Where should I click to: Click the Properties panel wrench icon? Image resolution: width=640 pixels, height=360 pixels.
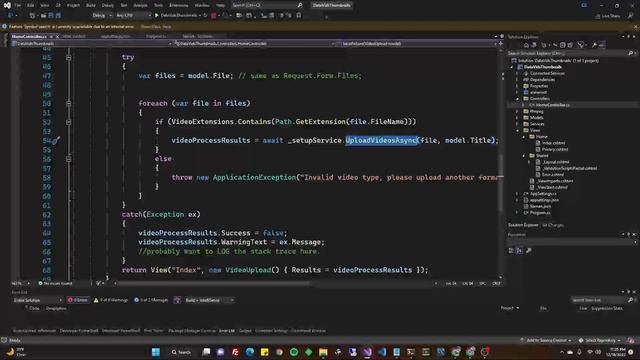pyautogui.click(x=529, y=251)
